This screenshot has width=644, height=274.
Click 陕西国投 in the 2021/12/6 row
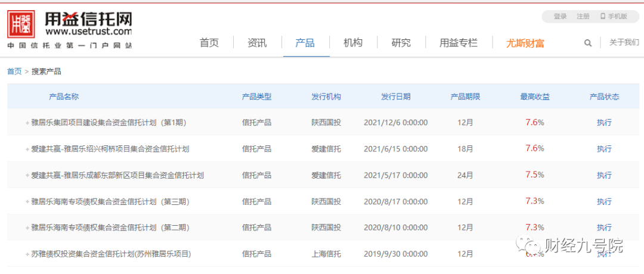[x=326, y=122]
